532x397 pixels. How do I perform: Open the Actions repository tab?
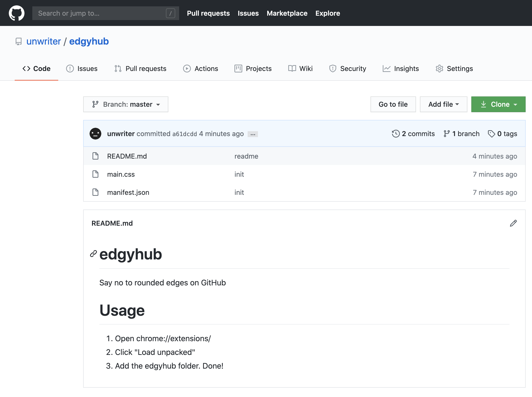(x=201, y=69)
